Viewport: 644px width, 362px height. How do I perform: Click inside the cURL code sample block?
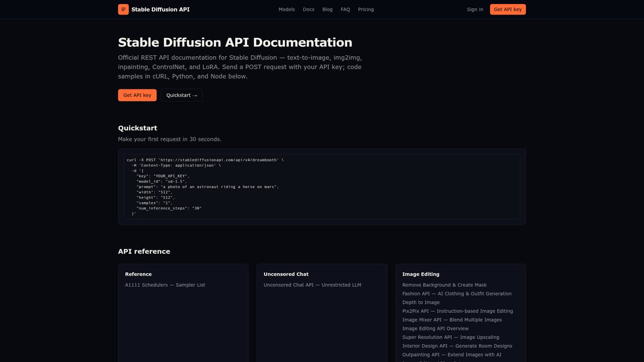tap(322, 187)
